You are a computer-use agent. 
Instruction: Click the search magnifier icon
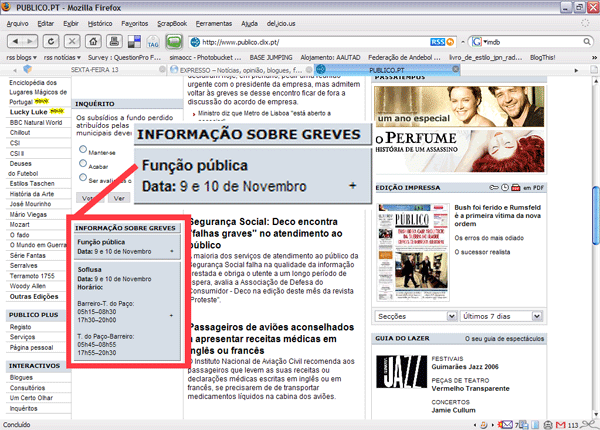click(x=587, y=42)
